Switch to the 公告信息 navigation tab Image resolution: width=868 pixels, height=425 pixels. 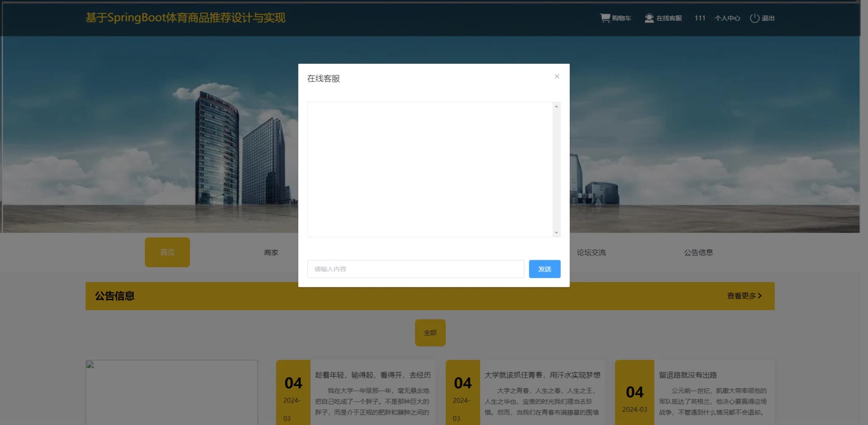pos(698,252)
